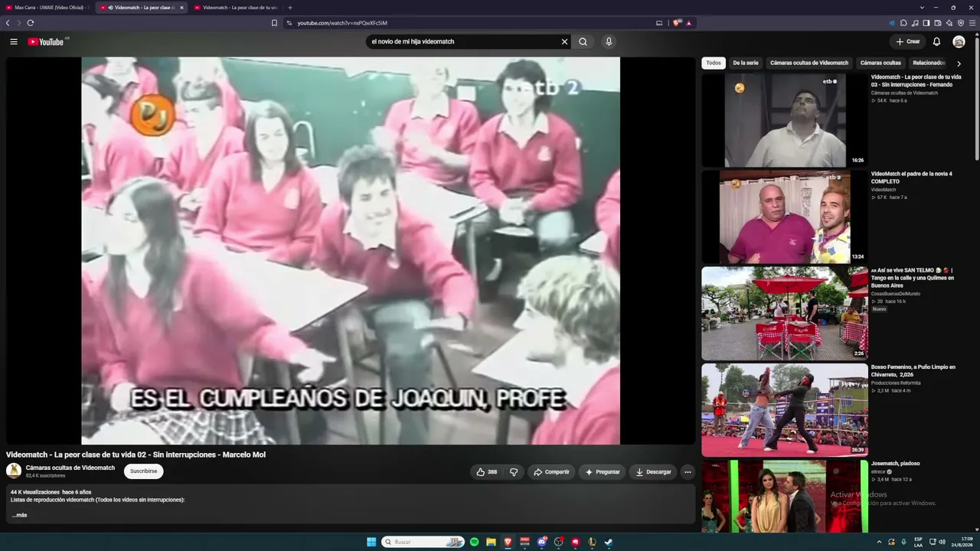The width and height of the screenshot is (980, 551).
Task: Open the three-dot more actions menu
Action: (x=688, y=472)
